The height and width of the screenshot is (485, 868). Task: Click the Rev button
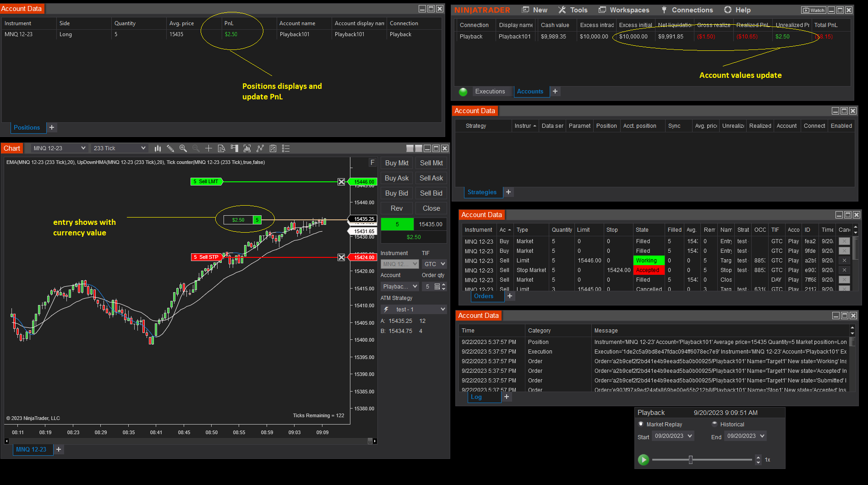coord(397,208)
